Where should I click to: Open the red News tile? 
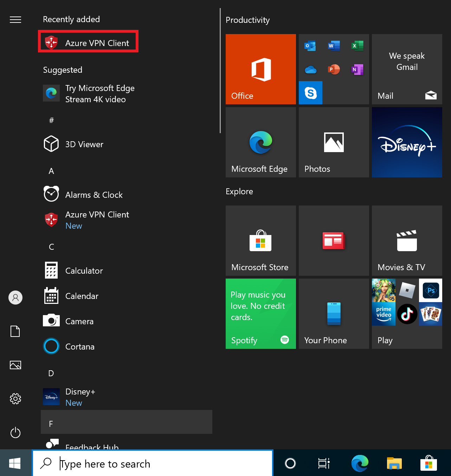point(334,241)
